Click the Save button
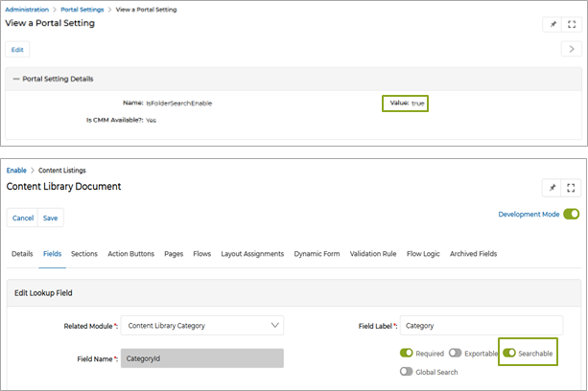 [50, 218]
